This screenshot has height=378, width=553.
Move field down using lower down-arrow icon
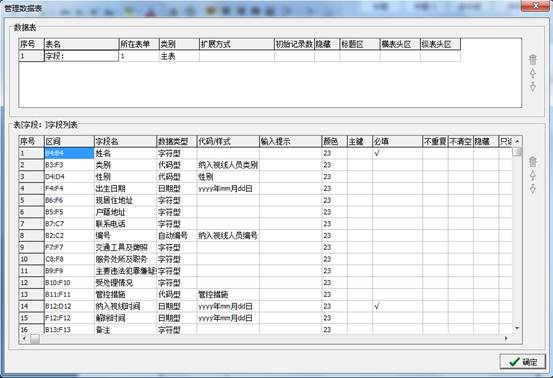(x=533, y=188)
